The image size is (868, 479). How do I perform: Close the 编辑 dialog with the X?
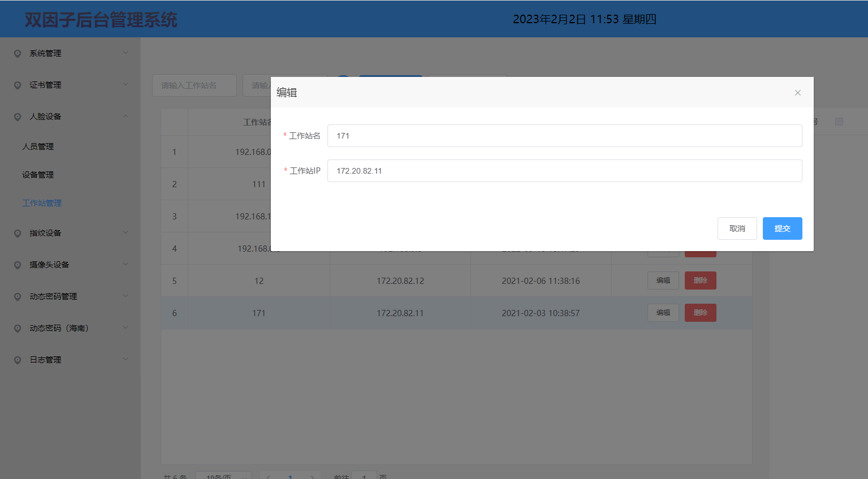(798, 93)
